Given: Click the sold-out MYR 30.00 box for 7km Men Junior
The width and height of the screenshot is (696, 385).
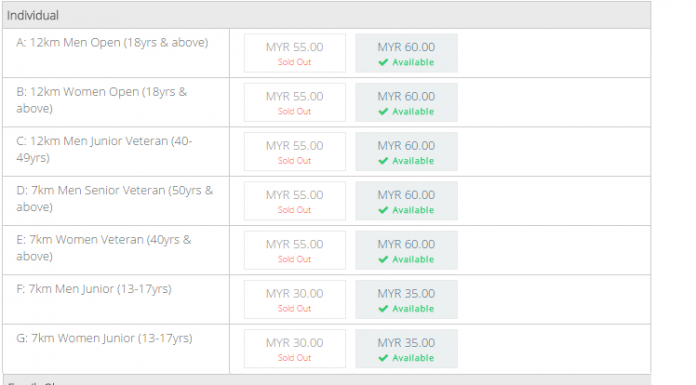Looking at the screenshot, I should pyautogui.click(x=295, y=300).
